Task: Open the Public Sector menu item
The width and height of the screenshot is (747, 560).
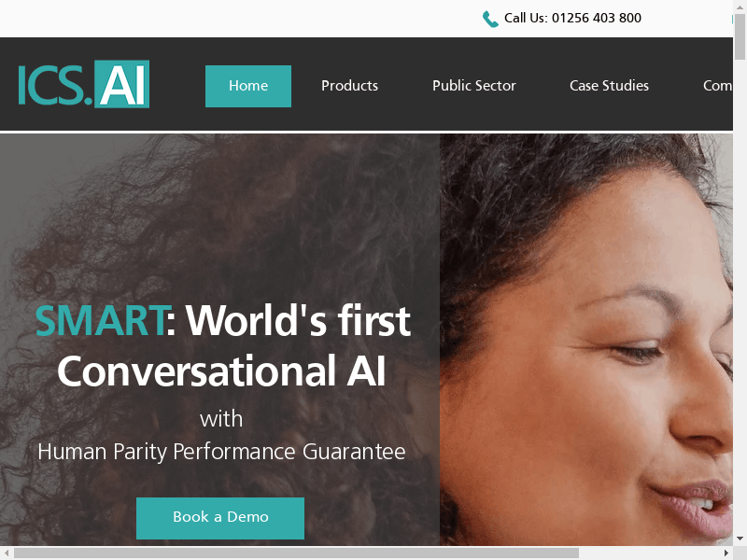Action: click(x=474, y=86)
